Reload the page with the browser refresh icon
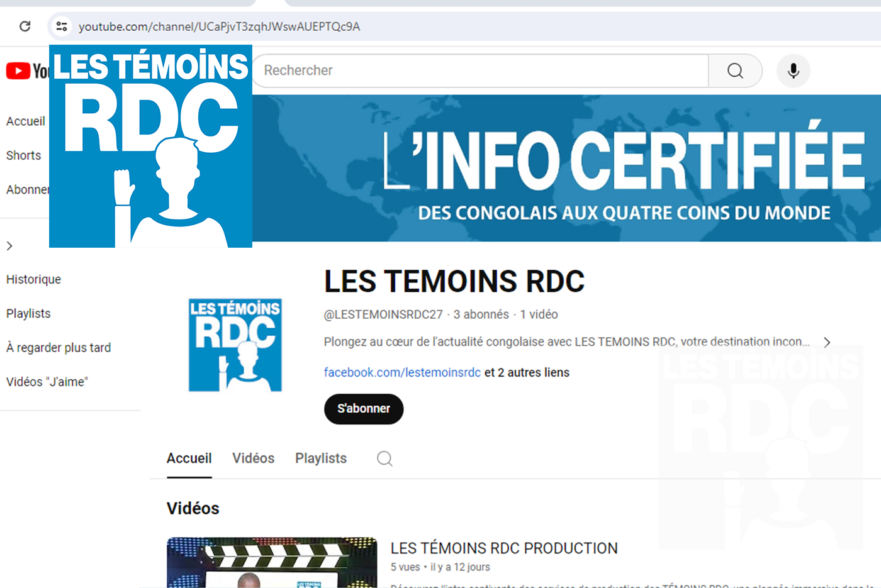Viewport: 881px width, 588px height. [x=25, y=26]
